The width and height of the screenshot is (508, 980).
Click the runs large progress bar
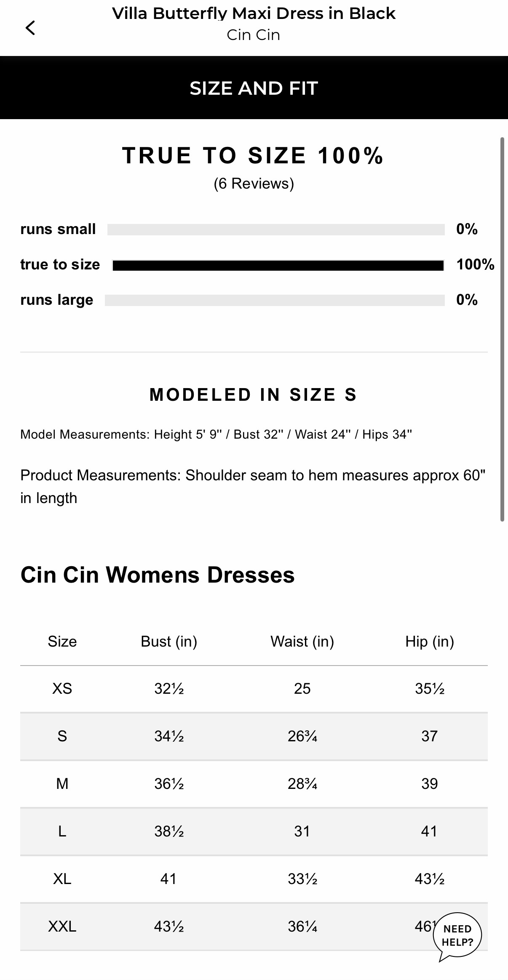pos(275,300)
